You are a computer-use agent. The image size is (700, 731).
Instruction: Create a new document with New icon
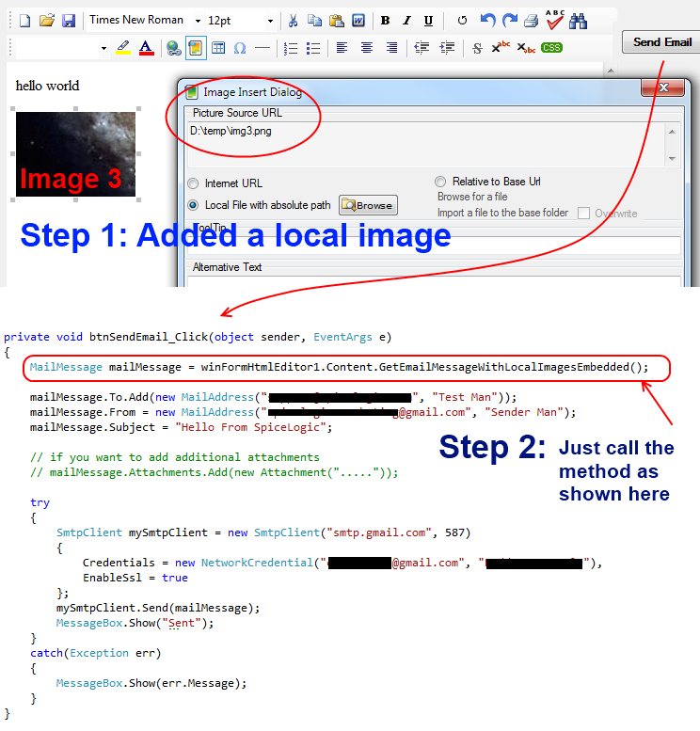point(25,21)
